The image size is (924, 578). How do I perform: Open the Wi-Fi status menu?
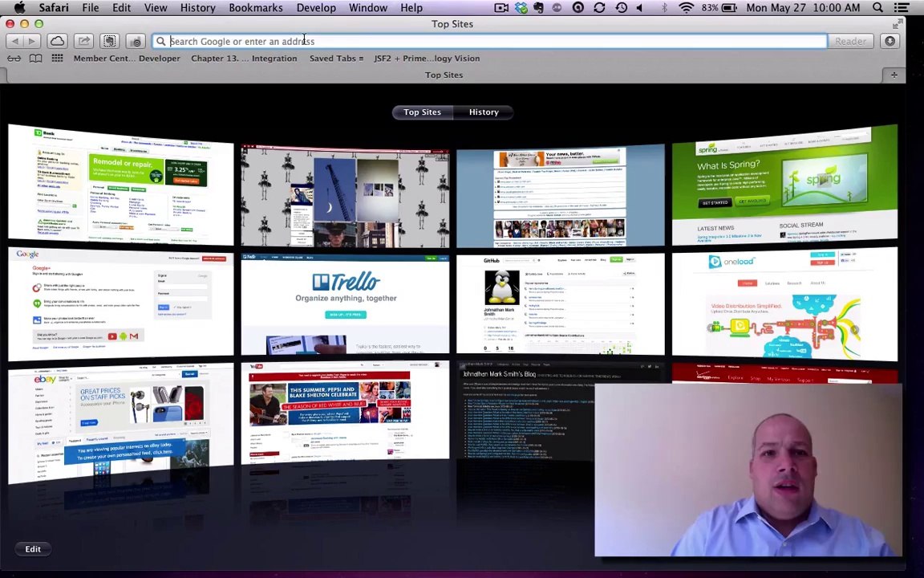(686, 8)
